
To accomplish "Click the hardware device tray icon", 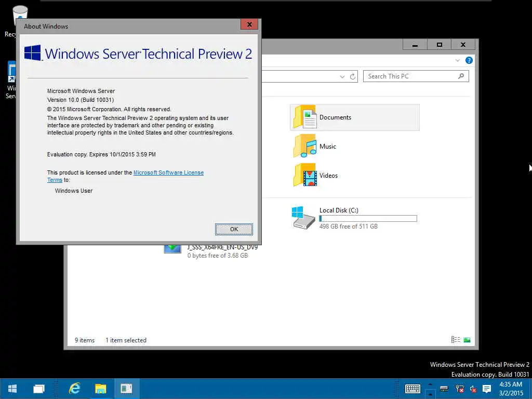I will (x=444, y=389).
